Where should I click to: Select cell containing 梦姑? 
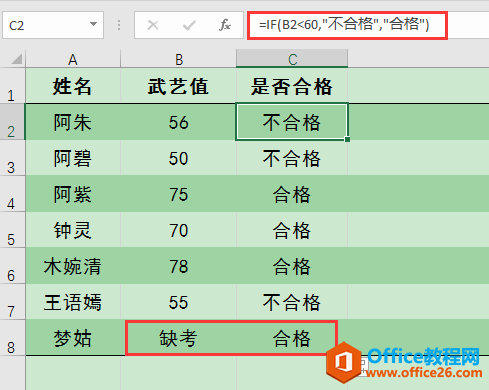click(x=73, y=338)
